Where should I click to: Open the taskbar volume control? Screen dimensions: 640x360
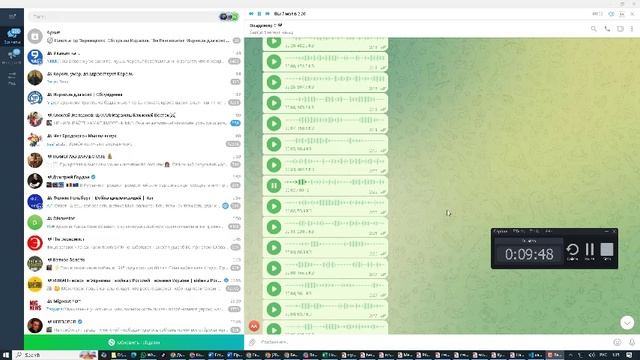[x=592, y=355]
